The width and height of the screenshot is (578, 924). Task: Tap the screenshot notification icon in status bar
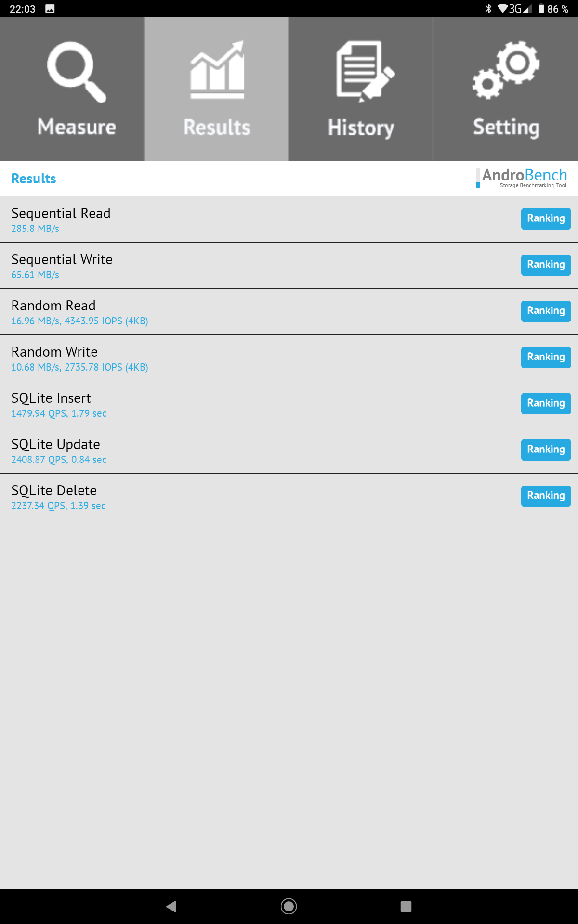[x=50, y=9]
